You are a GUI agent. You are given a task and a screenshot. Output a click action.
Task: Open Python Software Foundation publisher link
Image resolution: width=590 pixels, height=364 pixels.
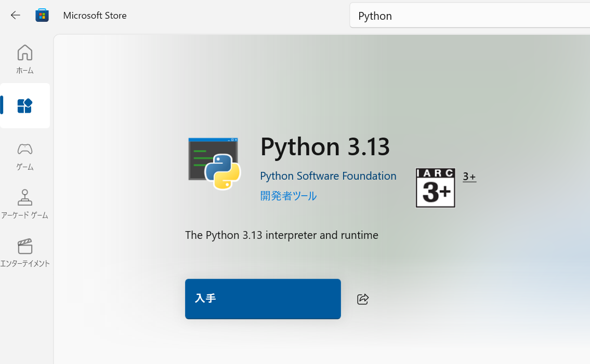(x=328, y=176)
